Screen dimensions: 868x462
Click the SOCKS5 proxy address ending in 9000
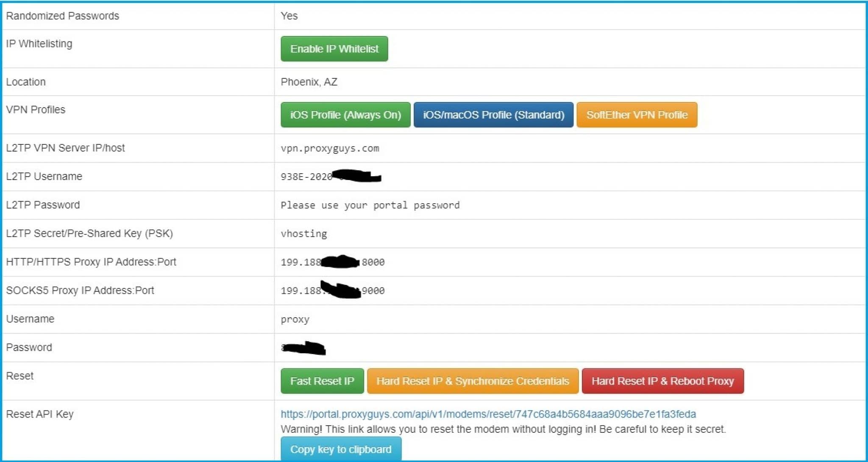(332, 290)
